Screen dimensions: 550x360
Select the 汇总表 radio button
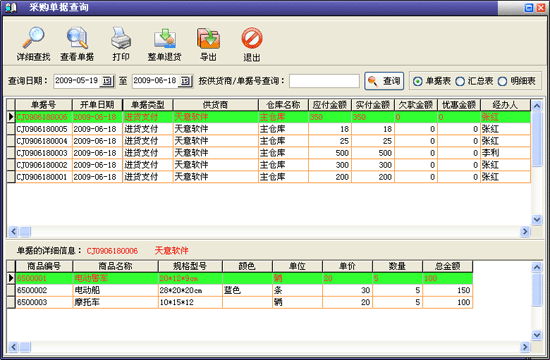tap(460, 81)
